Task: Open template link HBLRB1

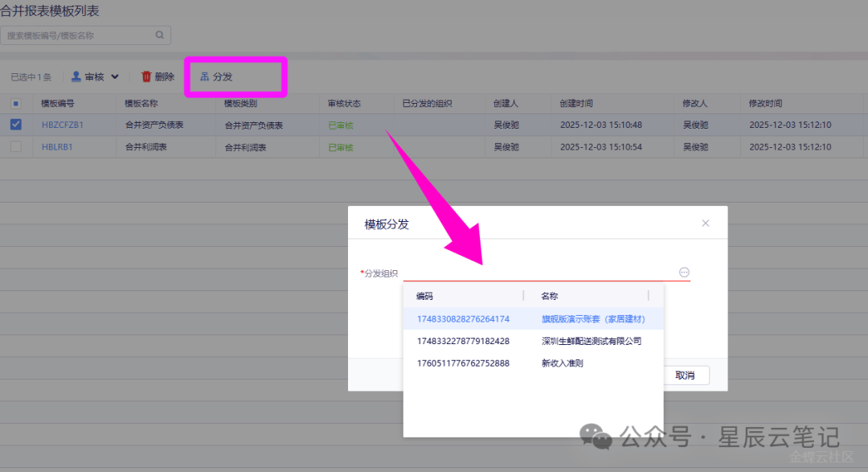Action: coord(57,147)
